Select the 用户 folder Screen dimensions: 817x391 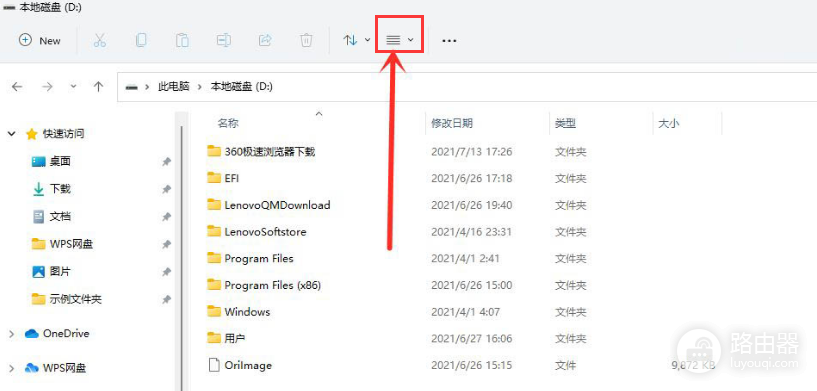(234, 338)
